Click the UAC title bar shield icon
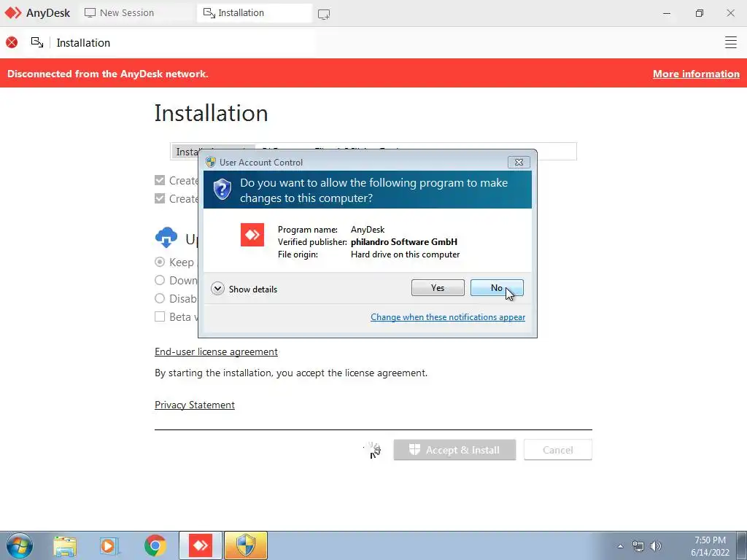 211,162
